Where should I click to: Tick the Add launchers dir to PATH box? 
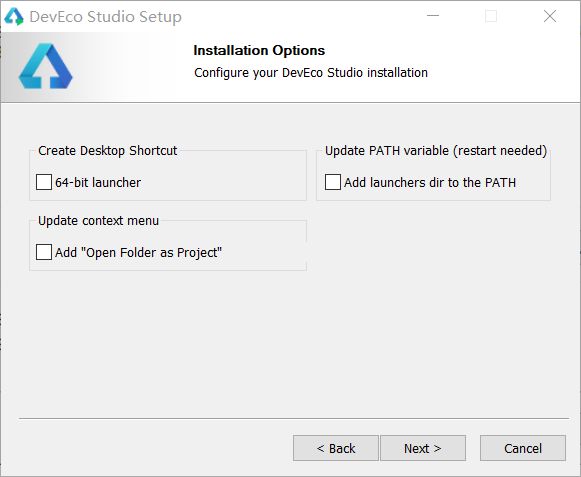click(333, 182)
